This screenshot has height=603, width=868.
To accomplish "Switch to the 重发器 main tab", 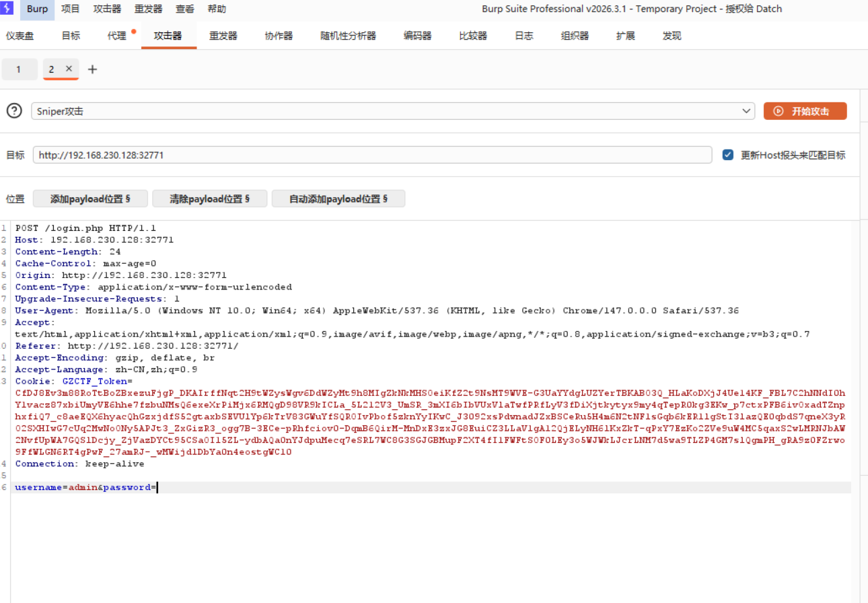I will click(x=223, y=36).
